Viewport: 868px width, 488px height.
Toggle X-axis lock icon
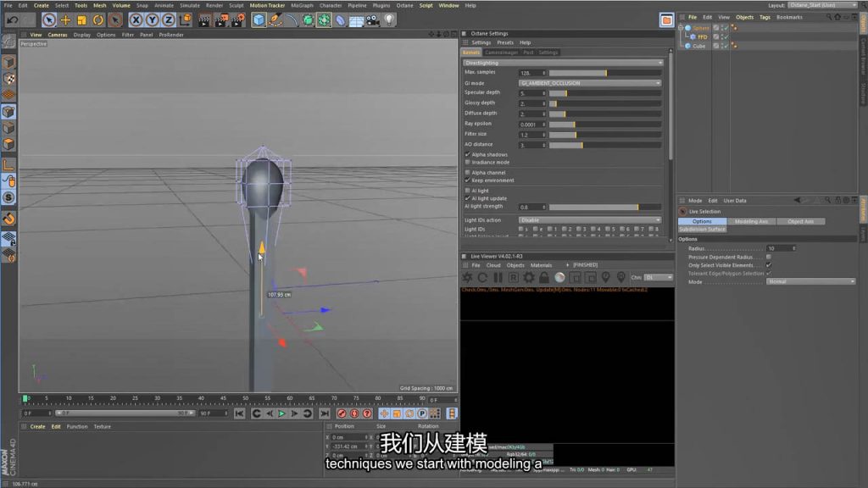pos(136,20)
